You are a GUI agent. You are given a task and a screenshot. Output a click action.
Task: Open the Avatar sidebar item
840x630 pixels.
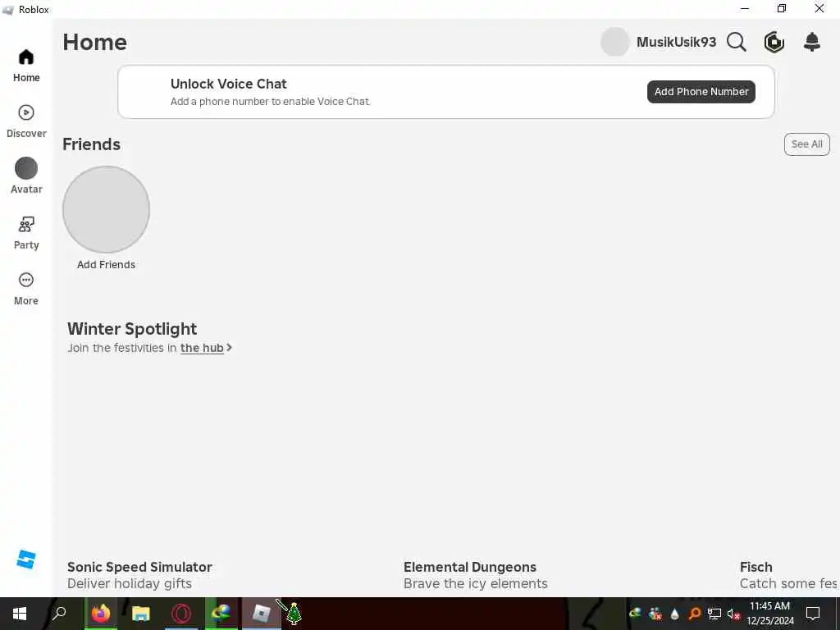(x=26, y=176)
